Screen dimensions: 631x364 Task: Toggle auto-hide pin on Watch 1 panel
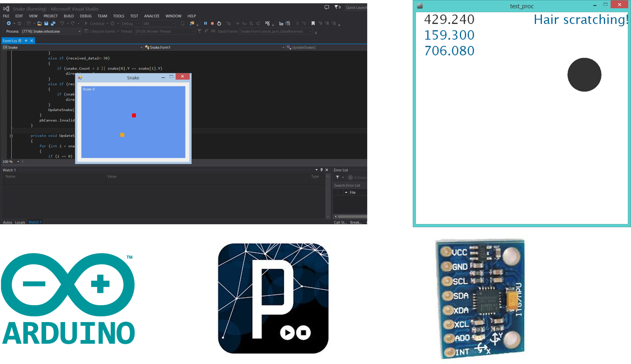tap(321, 170)
